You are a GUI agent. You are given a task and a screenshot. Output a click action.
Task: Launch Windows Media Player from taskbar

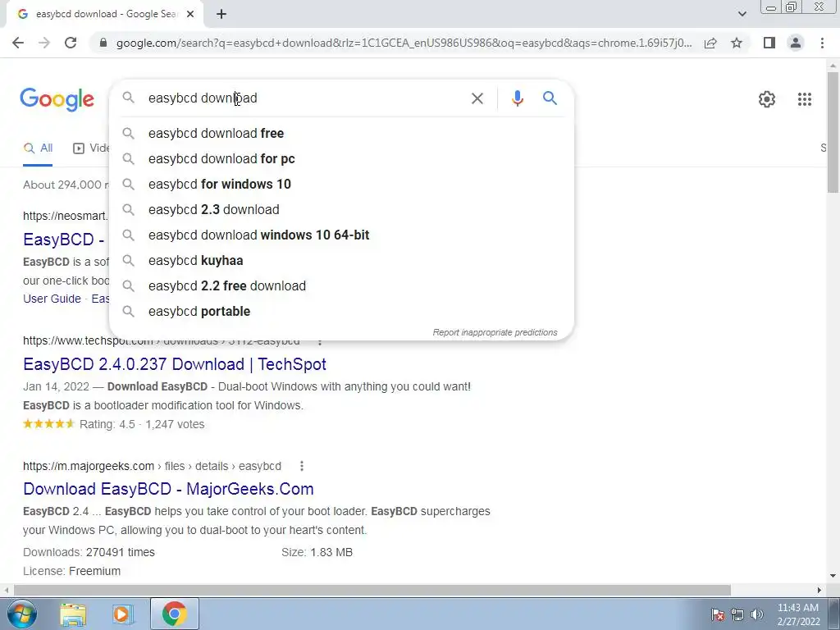pos(123,614)
